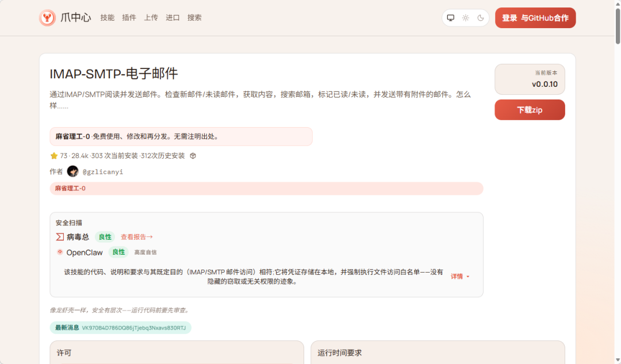Click the OpenClaw scanner icon
Image resolution: width=621 pixels, height=364 pixels.
[60, 252]
